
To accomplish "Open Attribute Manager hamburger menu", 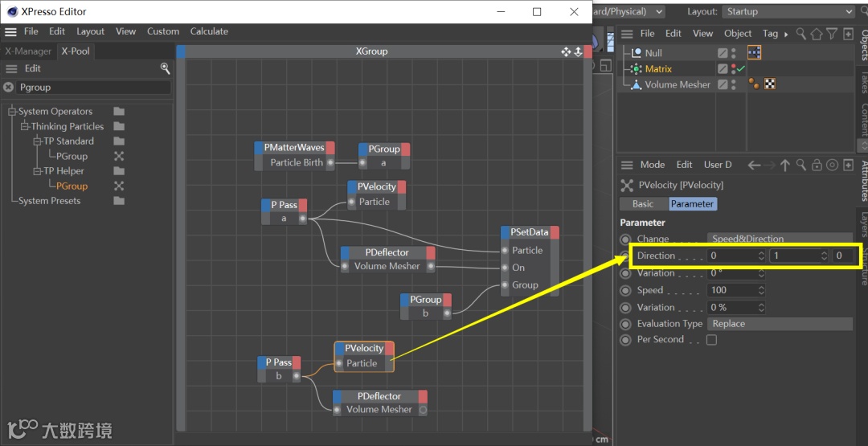I will (627, 165).
